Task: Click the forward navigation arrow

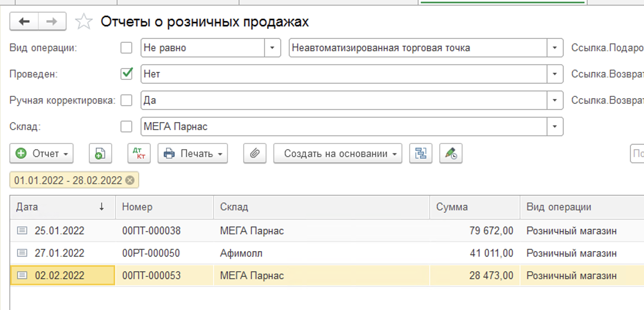Action: [52, 22]
